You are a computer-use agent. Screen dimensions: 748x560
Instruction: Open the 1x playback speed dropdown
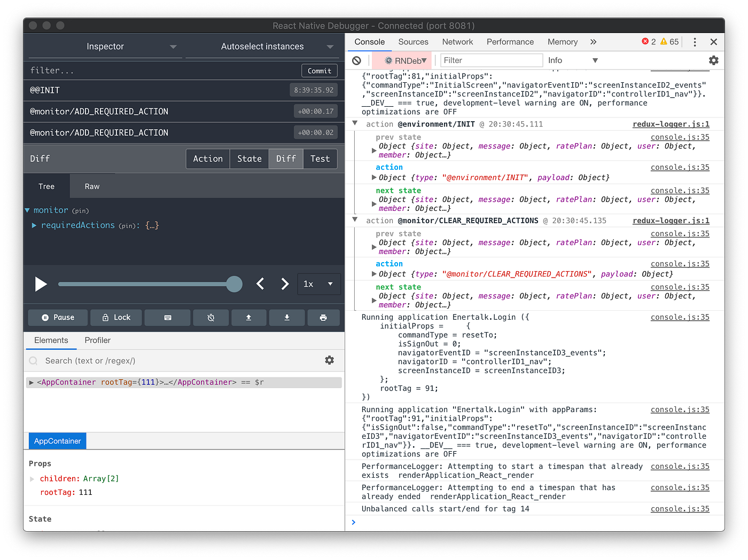tap(319, 284)
